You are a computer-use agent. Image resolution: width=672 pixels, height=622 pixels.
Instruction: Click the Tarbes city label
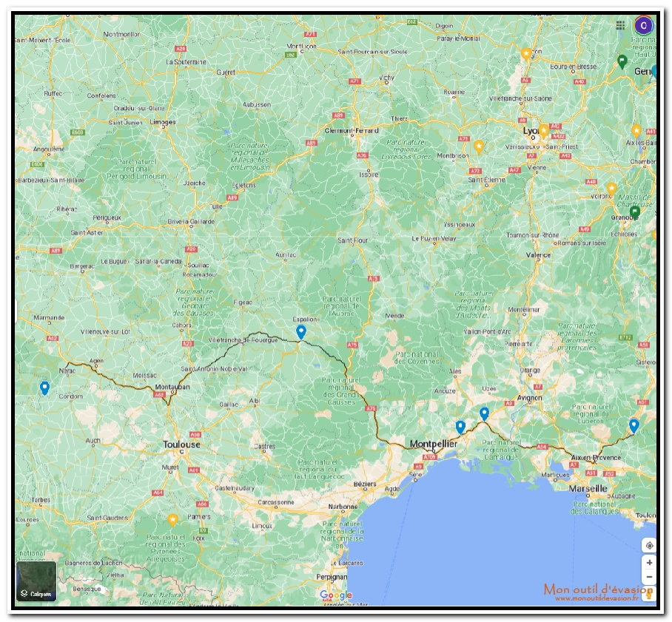(41, 499)
